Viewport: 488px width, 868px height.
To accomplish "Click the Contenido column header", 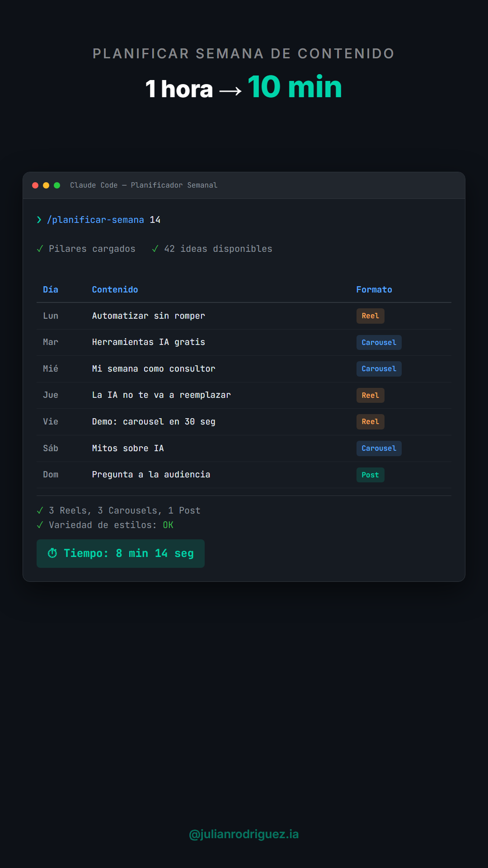I will point(115,289).
